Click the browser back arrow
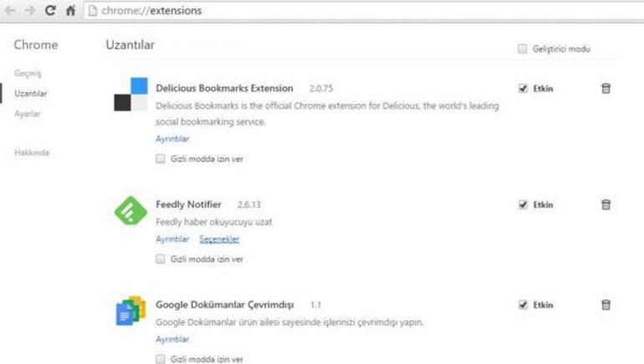The height and width of the screenshot is (364, 644). 10,12
